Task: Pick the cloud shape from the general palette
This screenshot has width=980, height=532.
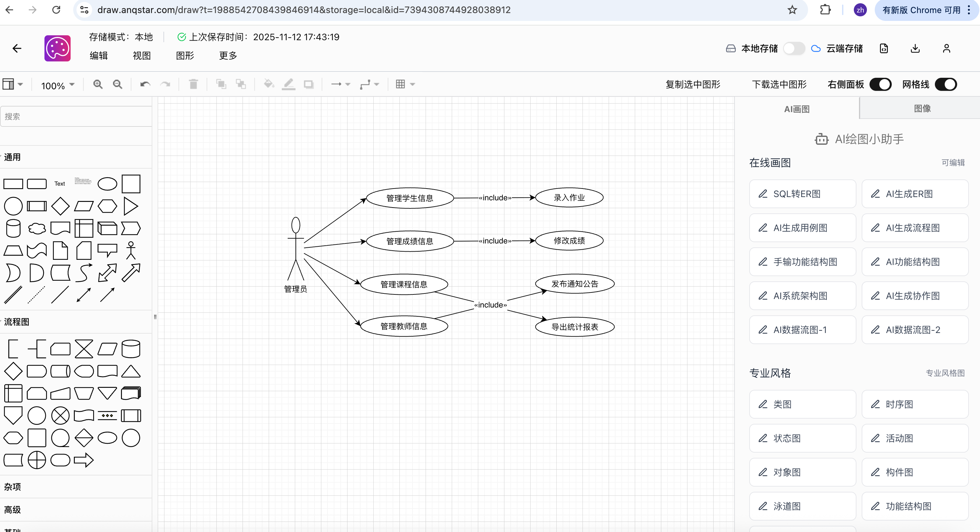Action: click(x=37, y=228)
